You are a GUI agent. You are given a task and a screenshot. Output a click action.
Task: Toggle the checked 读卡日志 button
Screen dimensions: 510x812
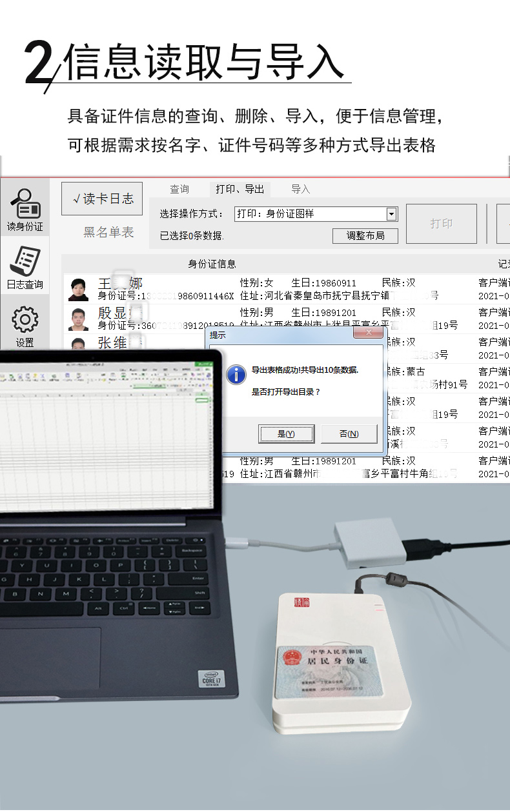tap(102, 199)
